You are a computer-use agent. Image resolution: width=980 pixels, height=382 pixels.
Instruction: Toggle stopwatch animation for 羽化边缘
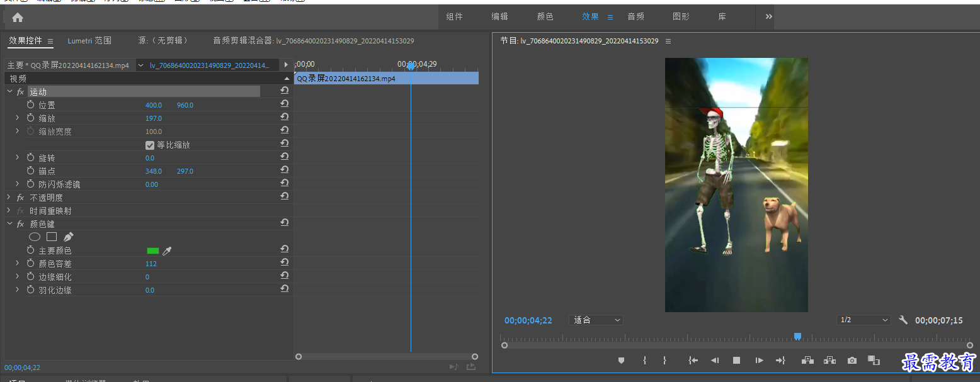(x=31, y=290)
